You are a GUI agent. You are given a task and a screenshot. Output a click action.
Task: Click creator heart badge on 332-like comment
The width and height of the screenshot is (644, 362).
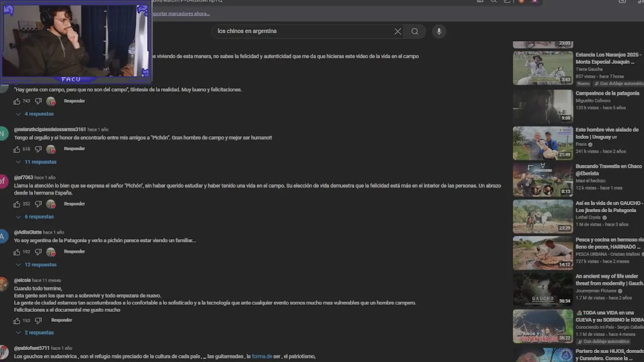tap(51, 204)
